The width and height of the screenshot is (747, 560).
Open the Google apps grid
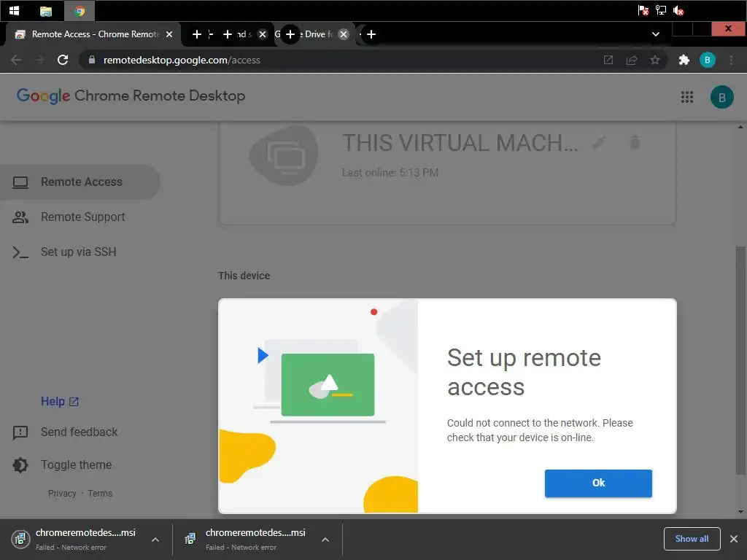click(687, 97)
